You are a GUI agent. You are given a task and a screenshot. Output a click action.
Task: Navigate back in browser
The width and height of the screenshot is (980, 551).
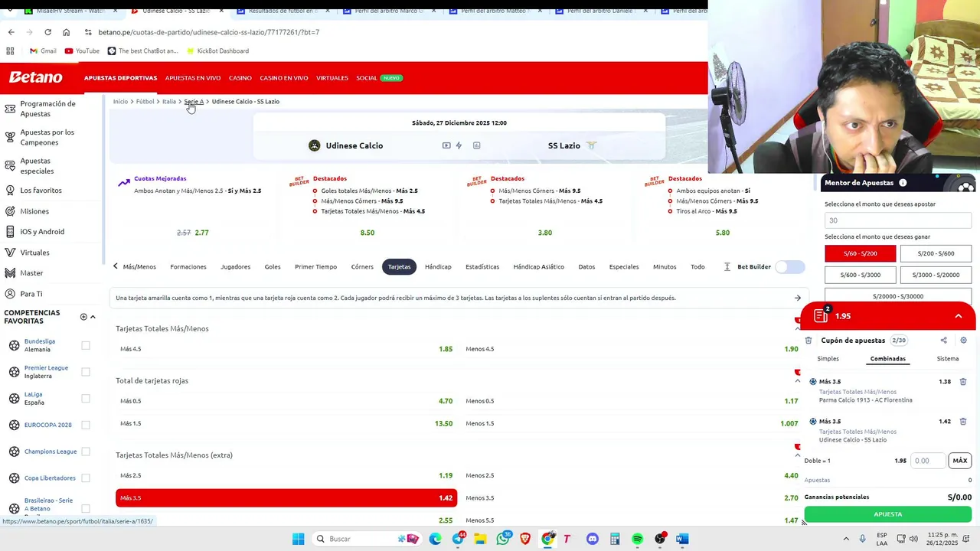(11, 32)
